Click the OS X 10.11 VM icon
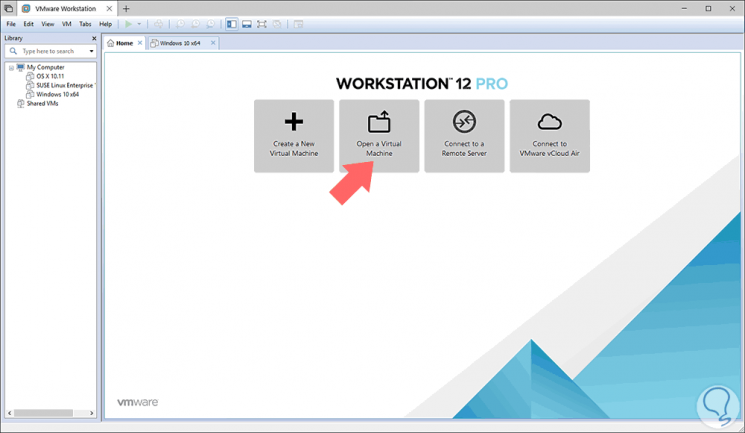Viewport: 745px width, 433px height. pyautogui.click(x=30, y=76)
